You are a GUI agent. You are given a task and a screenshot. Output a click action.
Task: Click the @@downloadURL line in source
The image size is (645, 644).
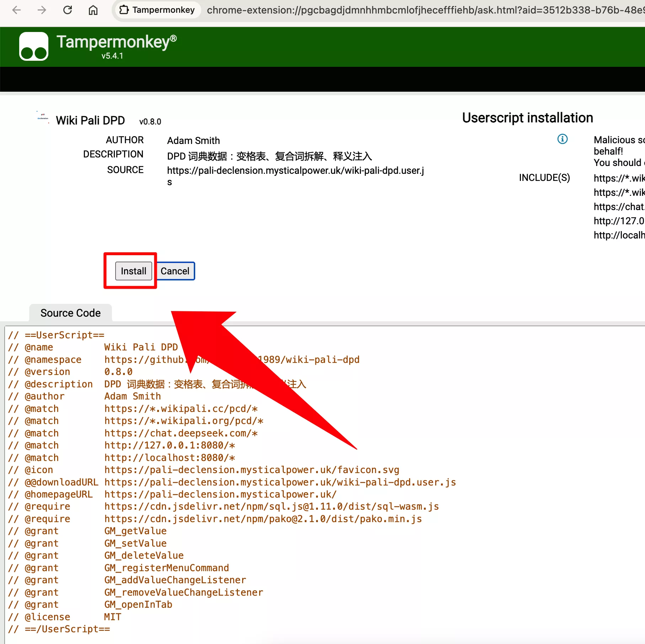pos(232,482)
